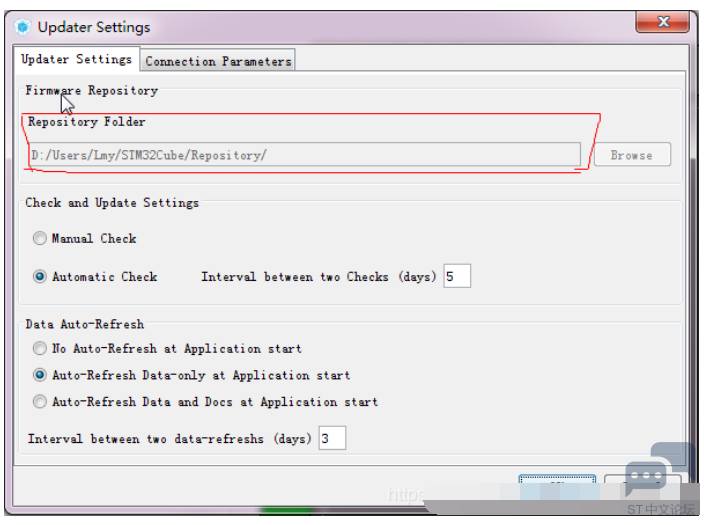
Task: Switch to the Connection Parameters tab
Action: tap(218, 61)
